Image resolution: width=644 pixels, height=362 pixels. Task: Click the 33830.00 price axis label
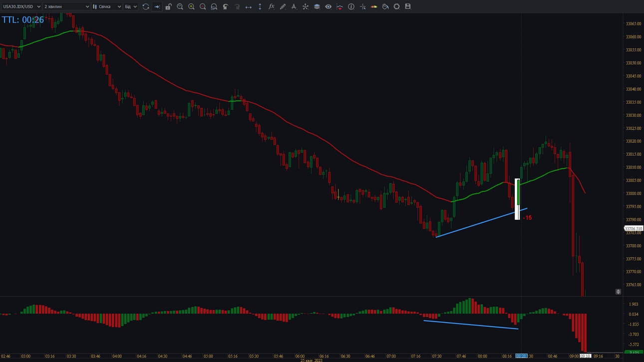pos(634,115)
